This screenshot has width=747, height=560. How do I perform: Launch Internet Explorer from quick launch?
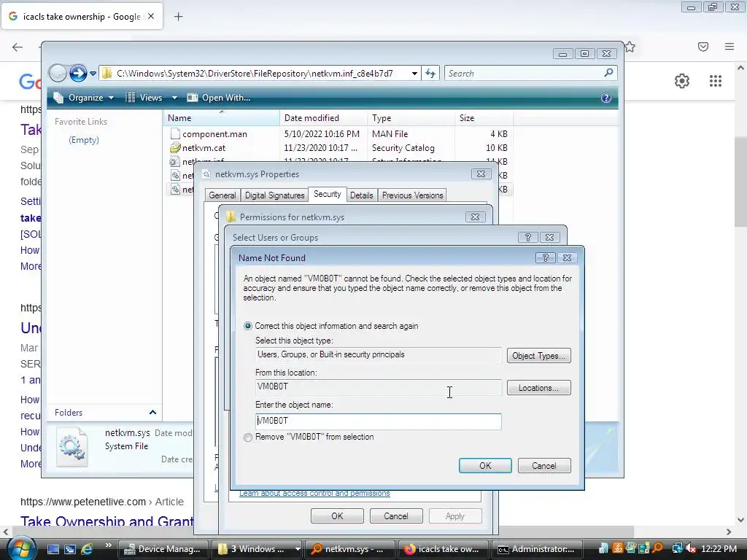click(x=88, y=549)
